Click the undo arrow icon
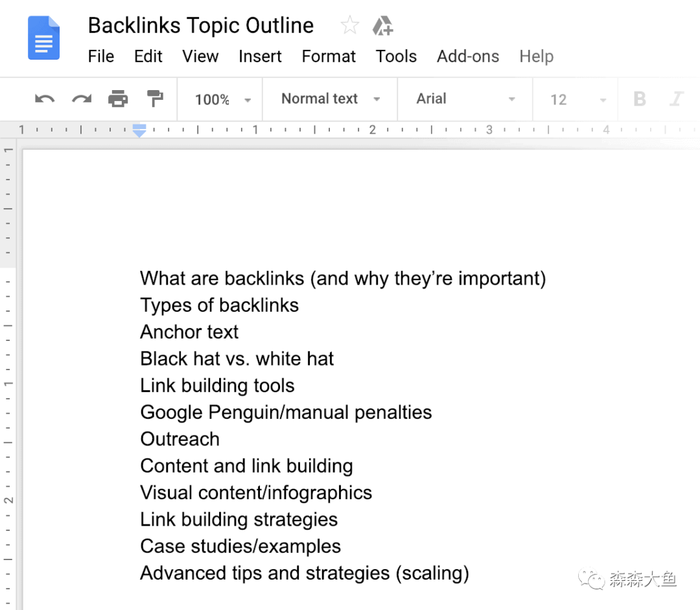This screenshot has height=610, width=700. (45, 99)
